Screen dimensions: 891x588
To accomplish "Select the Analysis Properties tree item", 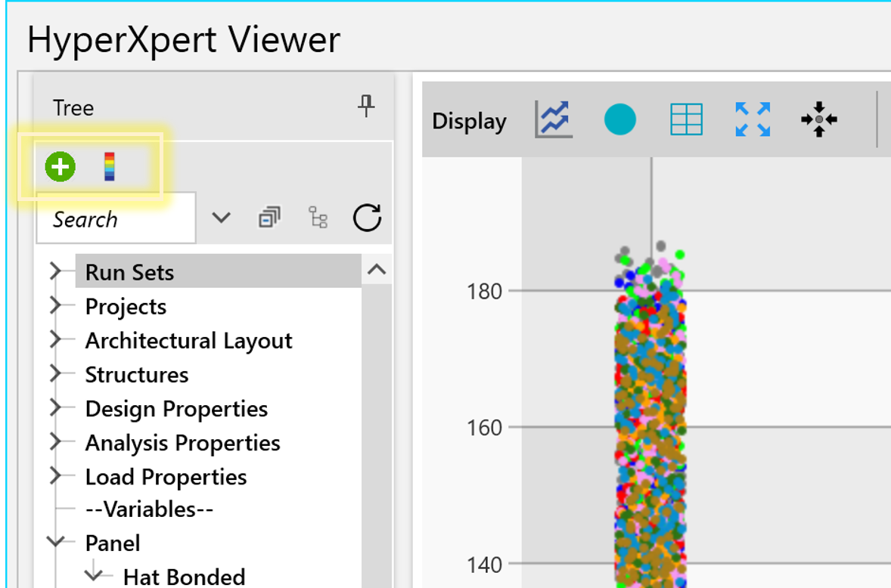I will tap(182, 443).
